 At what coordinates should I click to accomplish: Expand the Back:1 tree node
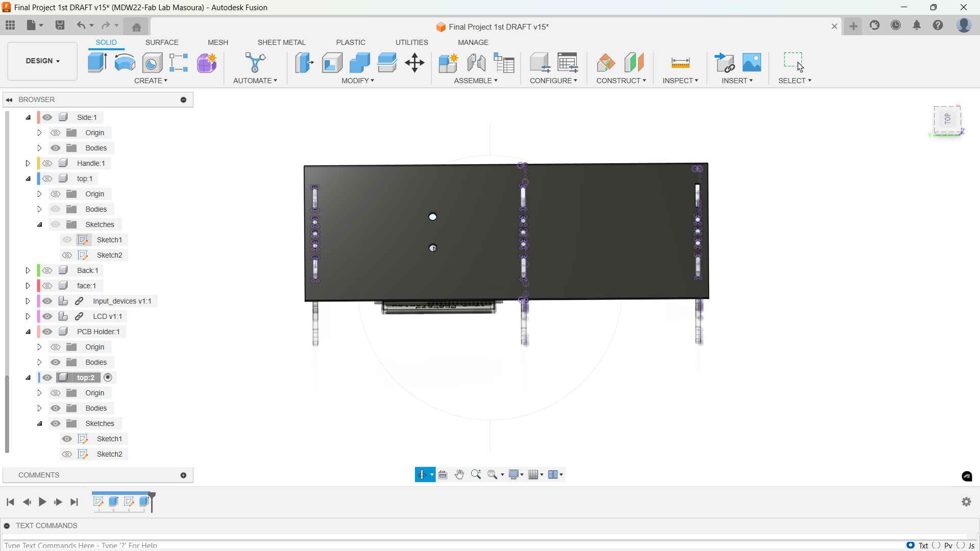tap(28, 270)
